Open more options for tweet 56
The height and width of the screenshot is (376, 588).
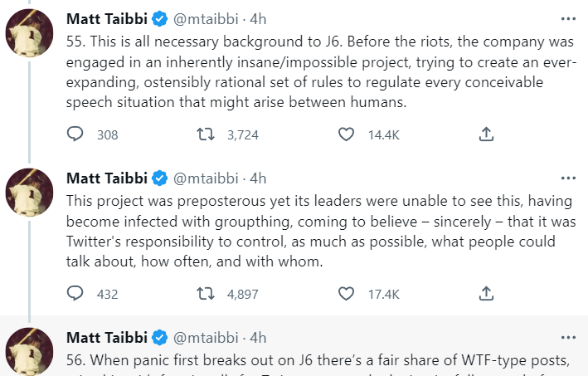[x=567, y=337]
